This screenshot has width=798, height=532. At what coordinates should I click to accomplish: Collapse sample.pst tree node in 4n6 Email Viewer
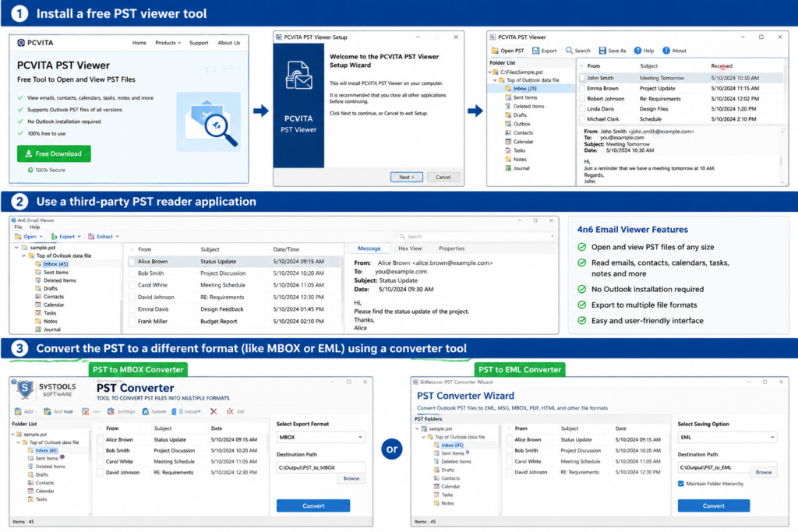tap(17, 248)
